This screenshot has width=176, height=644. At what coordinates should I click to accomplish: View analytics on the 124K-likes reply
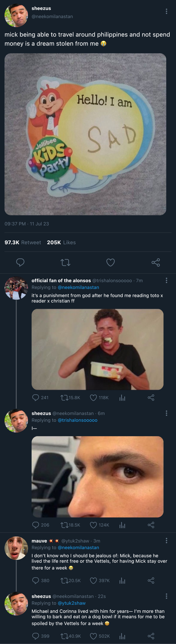122,525
